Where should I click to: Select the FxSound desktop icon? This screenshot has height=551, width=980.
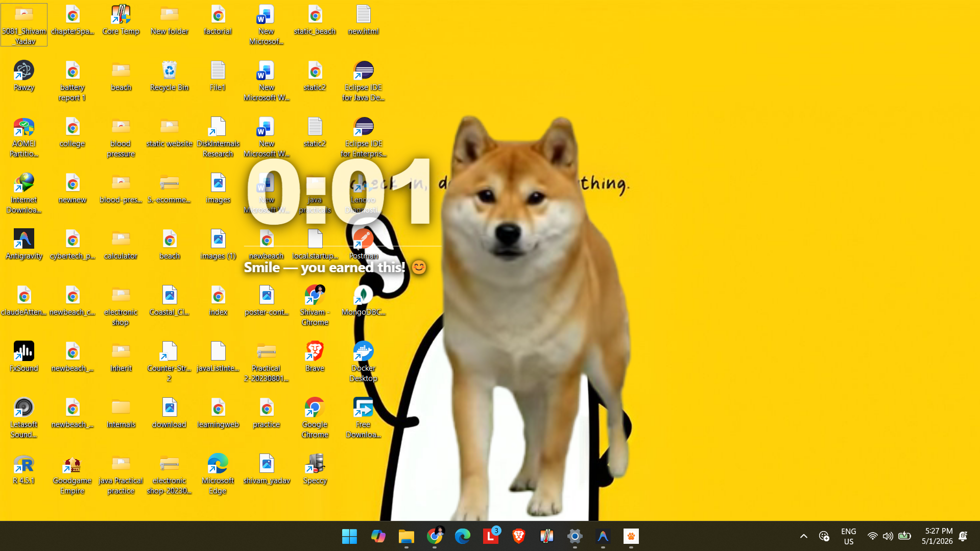coord(24,357)
